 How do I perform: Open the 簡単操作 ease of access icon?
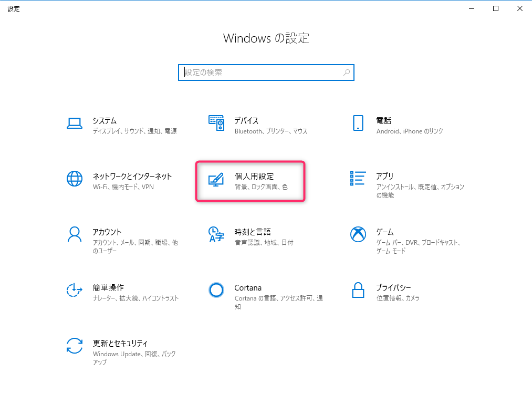(74, 290)
